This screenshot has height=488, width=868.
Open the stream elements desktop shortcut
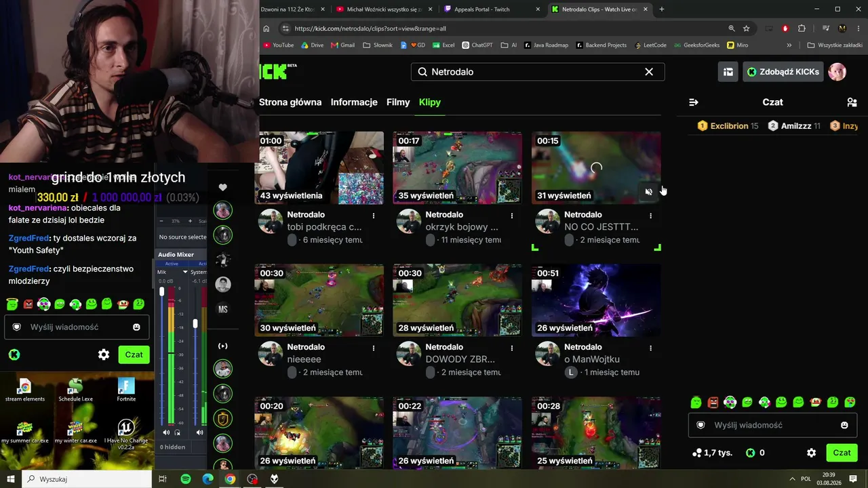[25, 390]
